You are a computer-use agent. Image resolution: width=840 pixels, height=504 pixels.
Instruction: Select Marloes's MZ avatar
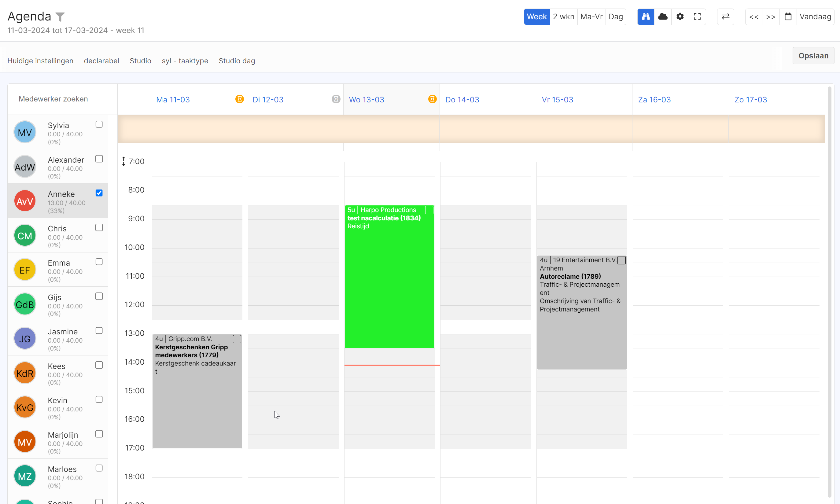click(25, 476)
